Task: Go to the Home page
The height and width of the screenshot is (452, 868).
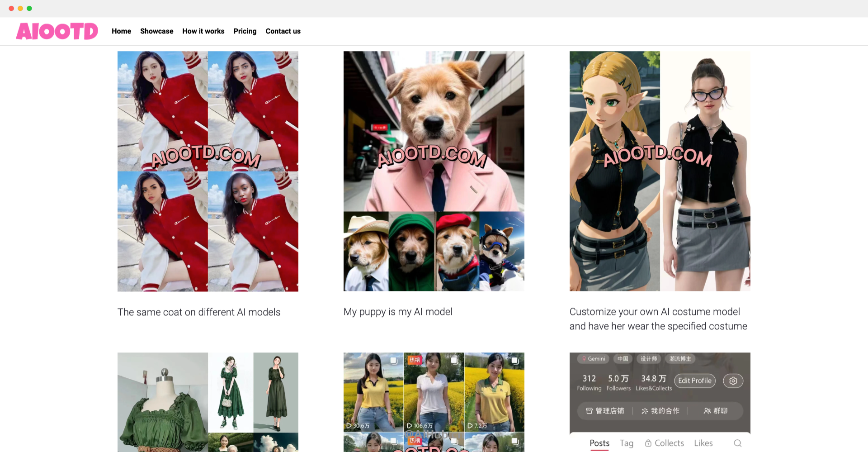Action: point(121,31)
